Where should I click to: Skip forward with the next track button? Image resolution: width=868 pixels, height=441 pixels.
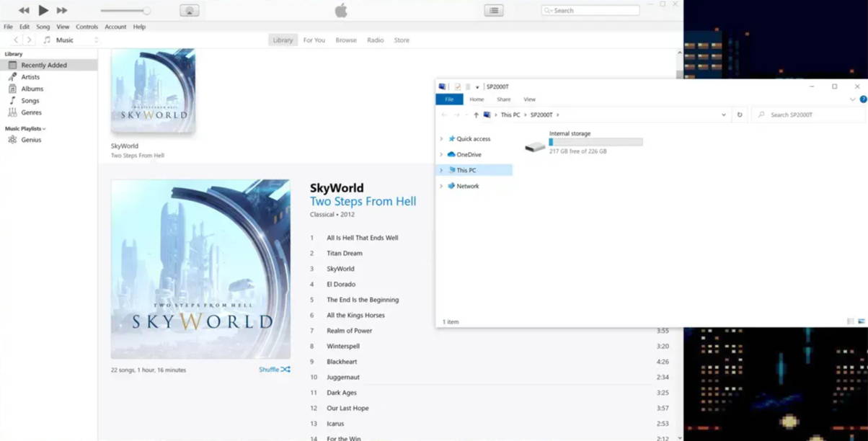(x=62, y=10)
